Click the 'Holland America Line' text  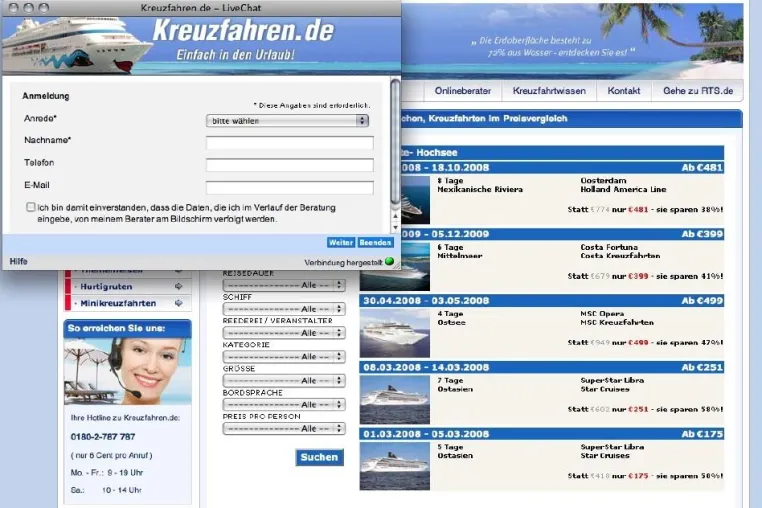pos(623,190)
